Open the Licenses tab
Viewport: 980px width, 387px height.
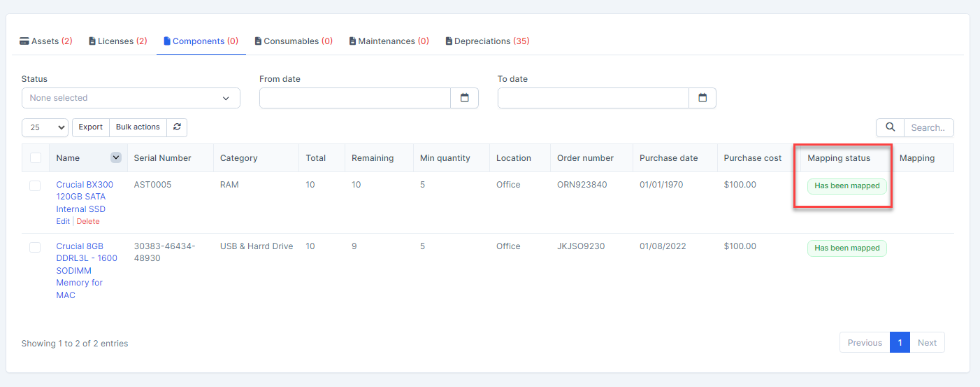point(117,41)
